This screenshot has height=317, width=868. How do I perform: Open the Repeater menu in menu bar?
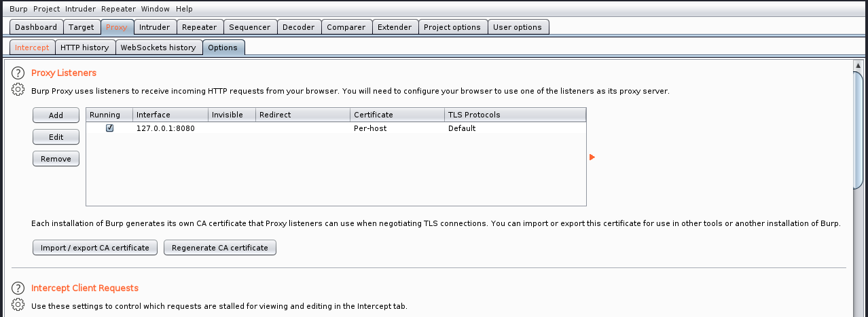pyautogui.click(x=118, y=9)
